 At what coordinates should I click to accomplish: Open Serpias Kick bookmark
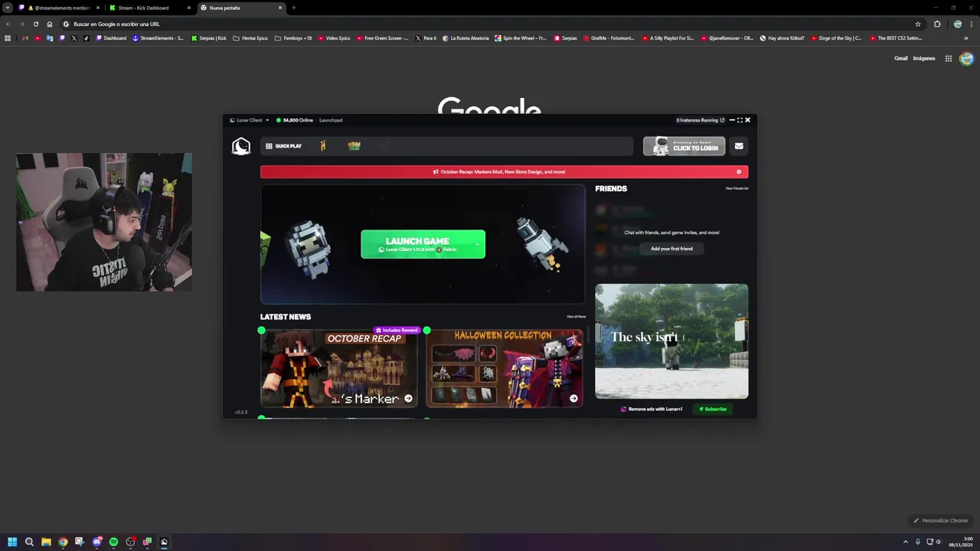[x=209, y=38]
